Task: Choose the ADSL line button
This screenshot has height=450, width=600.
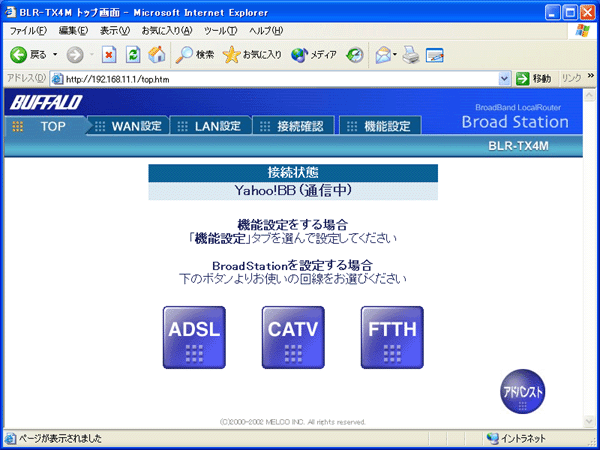Action: pyautogui.click(x=194, y=338)
